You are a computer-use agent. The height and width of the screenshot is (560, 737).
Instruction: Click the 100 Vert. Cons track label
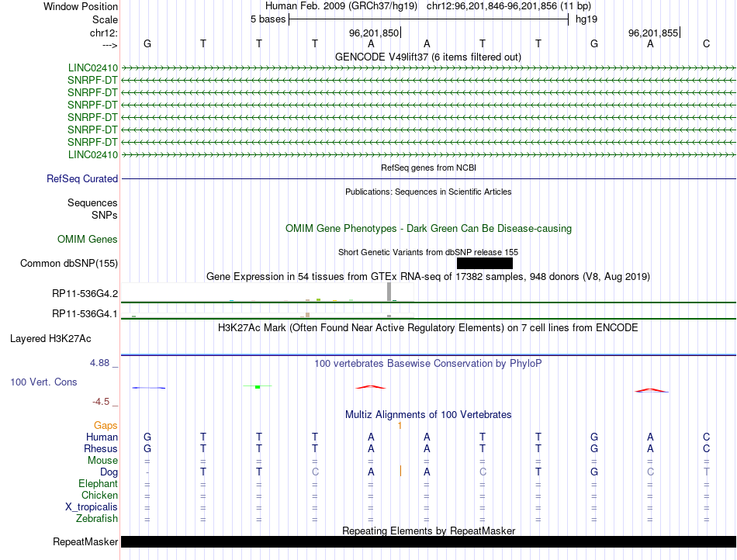tap(43, 382)
